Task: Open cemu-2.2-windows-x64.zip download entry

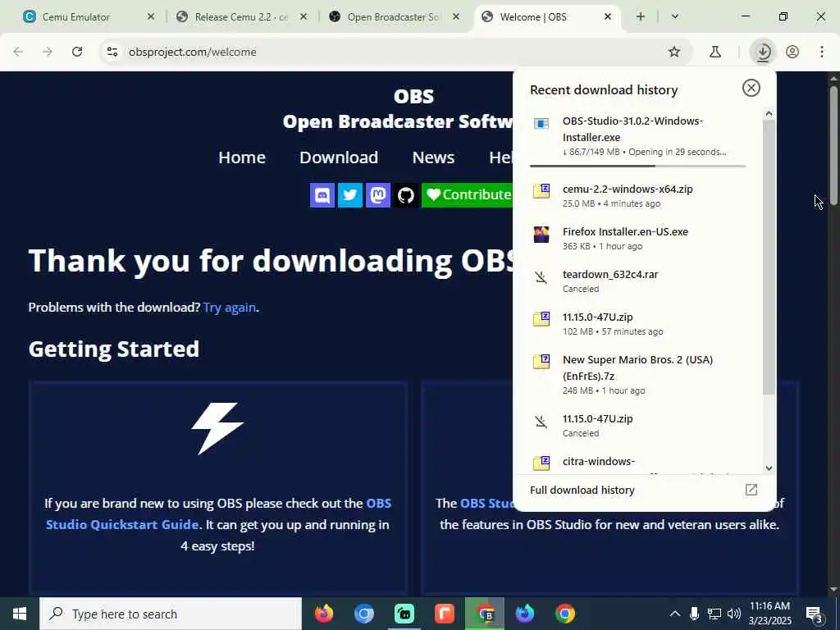Action: click(637, 195)
